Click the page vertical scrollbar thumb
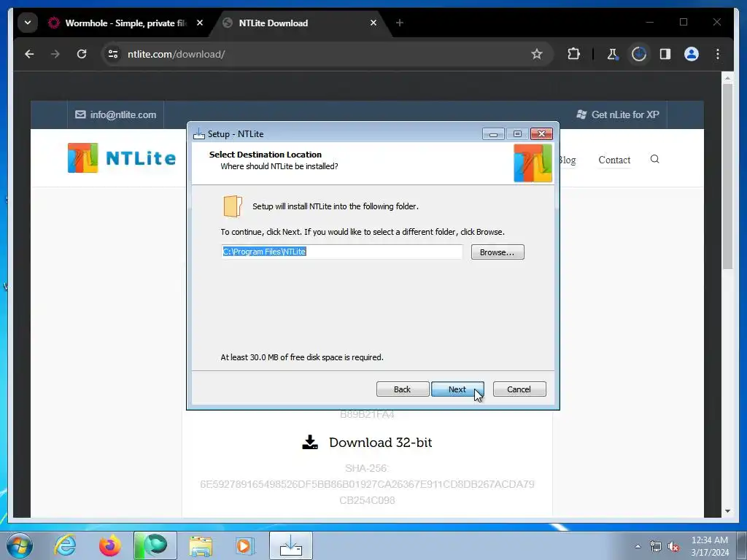Viewport: 747px width, 560px height. click(x=727, y=176)
